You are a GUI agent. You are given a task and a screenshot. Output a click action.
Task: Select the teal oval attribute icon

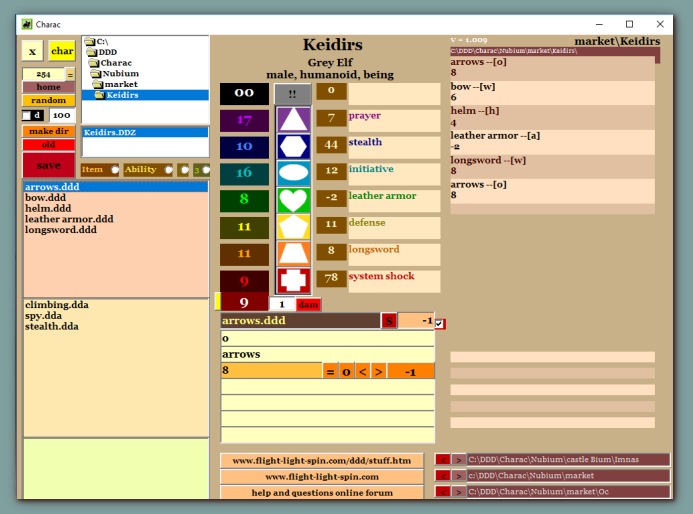pos(293,173)
